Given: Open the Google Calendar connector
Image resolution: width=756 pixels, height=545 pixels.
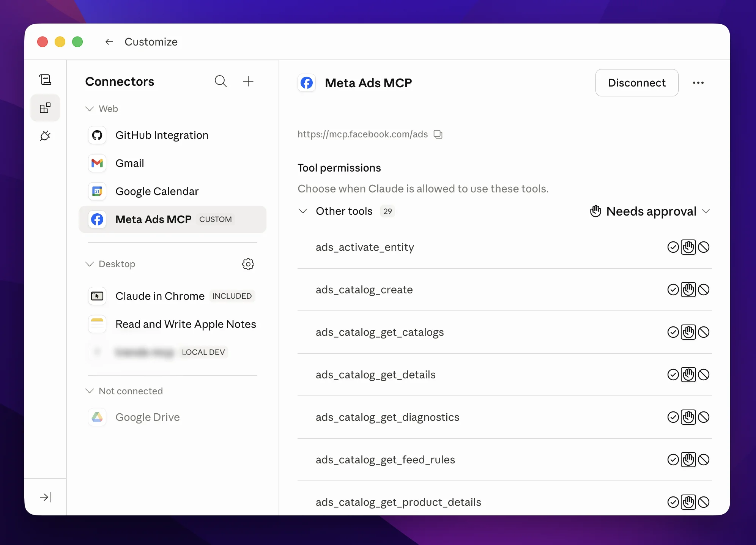Looking at the screenshot, I should (173, 191).
